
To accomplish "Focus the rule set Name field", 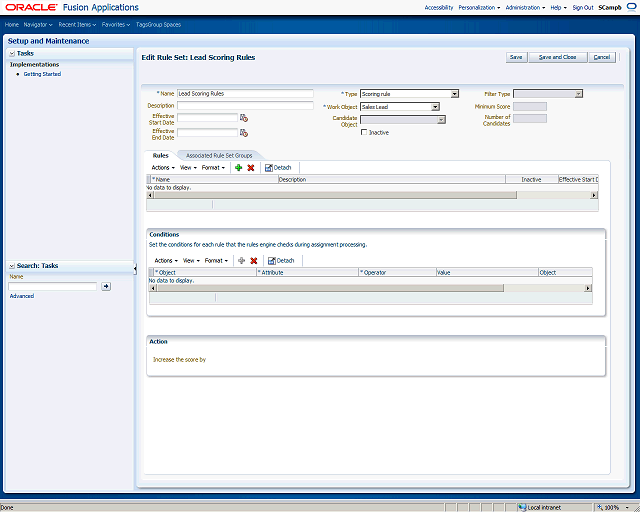I will [245, 93].
